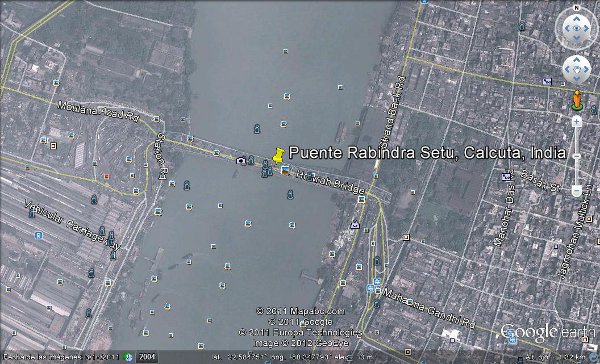Select the orange Street View pegman
Viewport: 600px width, 364px height.
[x=577, y=101]
